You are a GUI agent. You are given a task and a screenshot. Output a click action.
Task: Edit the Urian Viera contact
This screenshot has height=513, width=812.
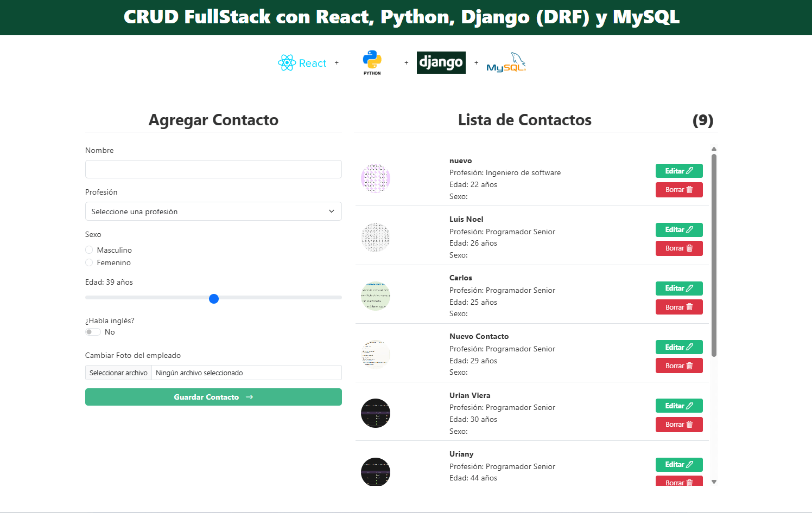coord(679,406)
